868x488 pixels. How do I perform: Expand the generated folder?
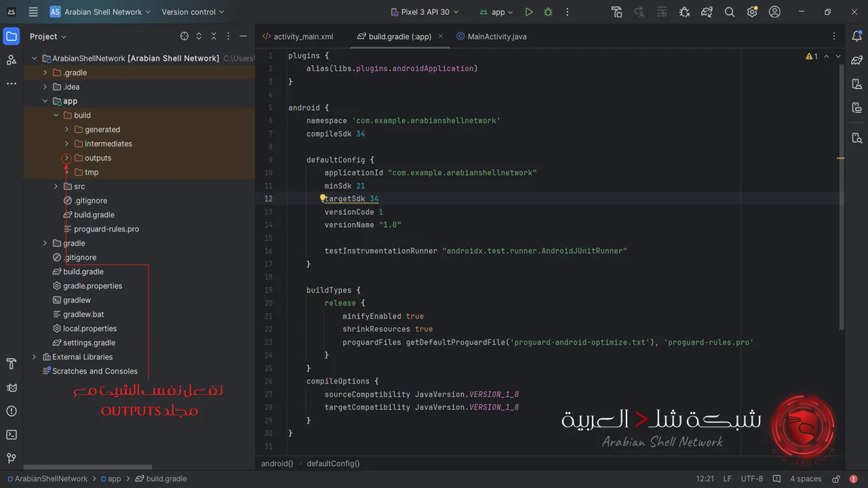[67, 129]
